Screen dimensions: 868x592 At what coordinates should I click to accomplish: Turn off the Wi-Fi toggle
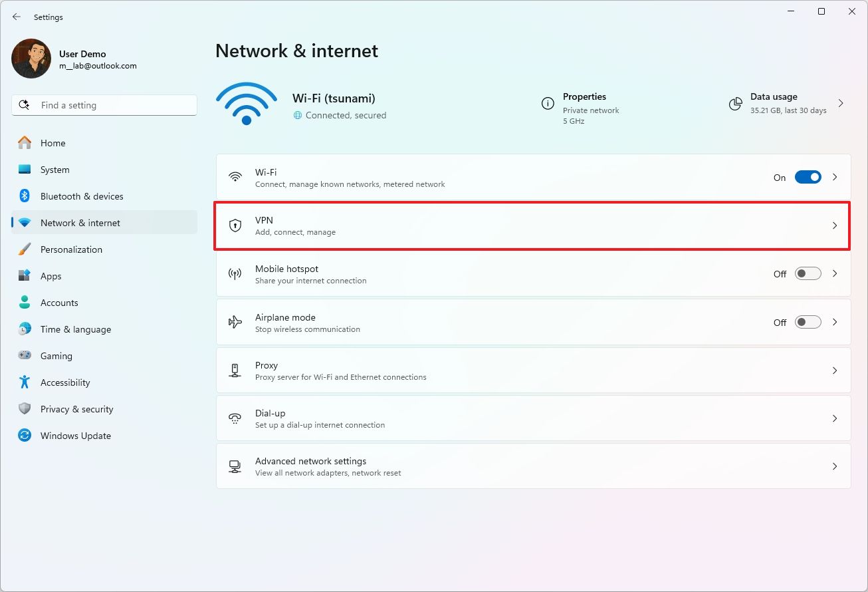tap(808, 177)
